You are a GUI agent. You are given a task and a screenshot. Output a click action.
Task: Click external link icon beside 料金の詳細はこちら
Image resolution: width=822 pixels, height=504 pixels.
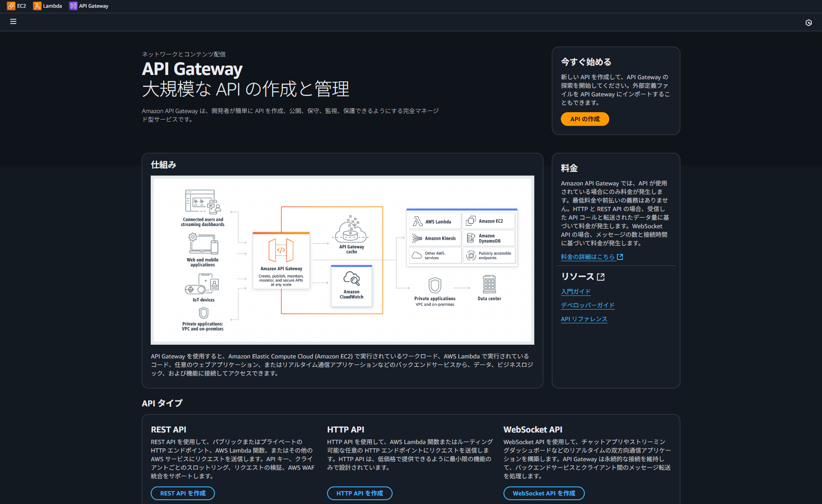pyautogui.click(x=620, y=257)
